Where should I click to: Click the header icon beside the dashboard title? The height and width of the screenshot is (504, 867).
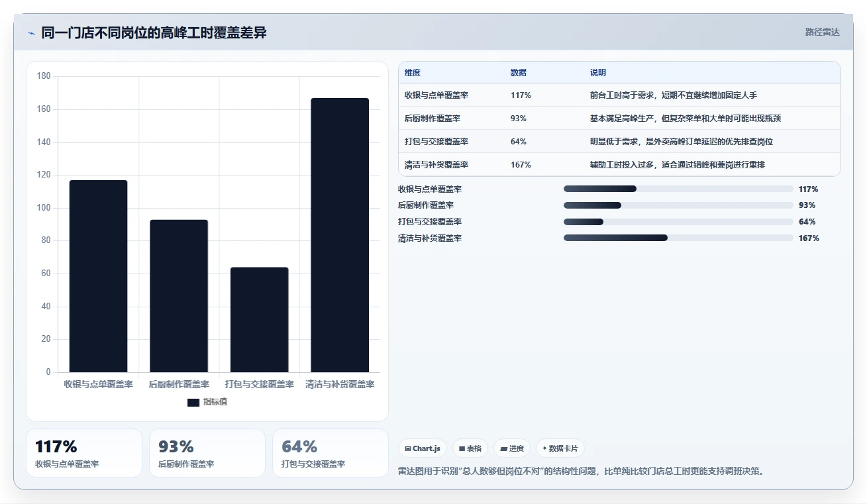point(31,33)
